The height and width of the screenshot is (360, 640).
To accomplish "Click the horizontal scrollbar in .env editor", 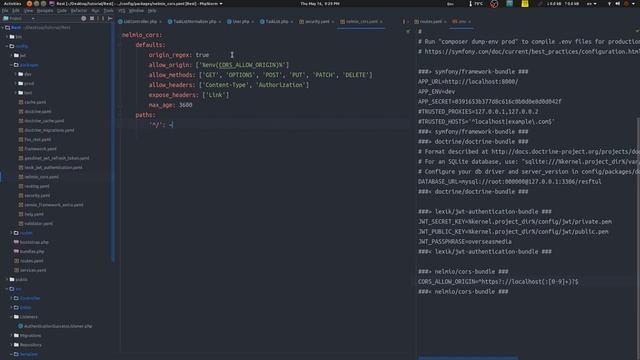I will 468,358.
